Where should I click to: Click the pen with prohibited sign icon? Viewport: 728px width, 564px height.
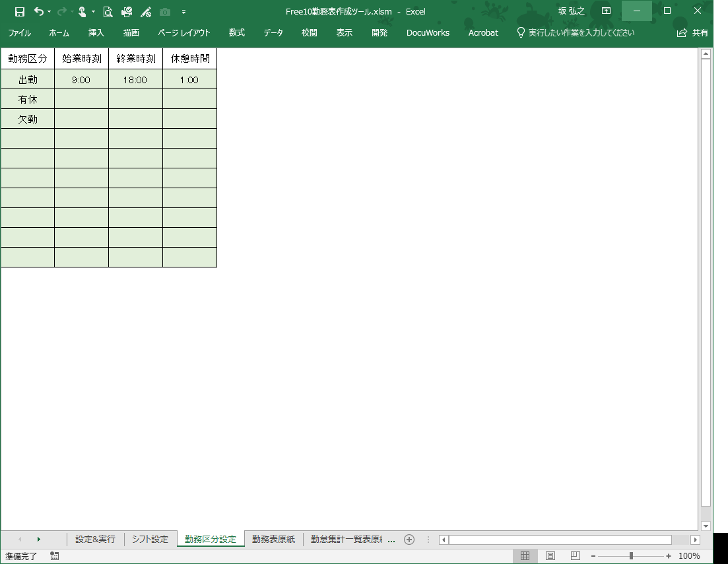tap(146, 12)
